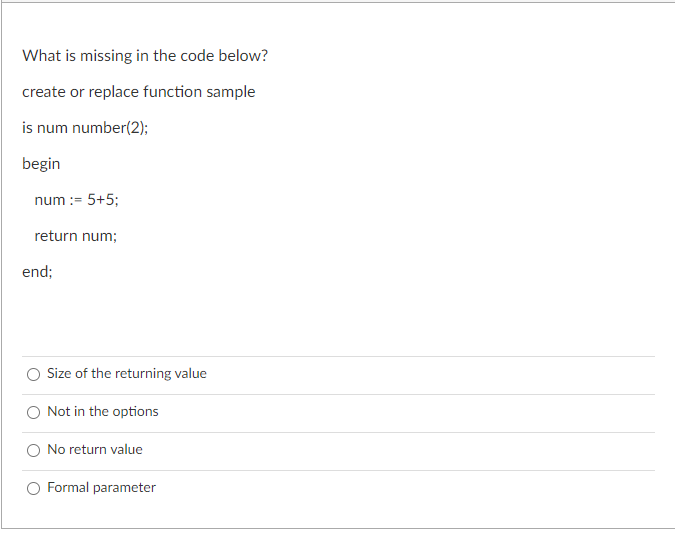675x537 pixels.
Task: Click the 'return num;' code line
Action: 75,236
